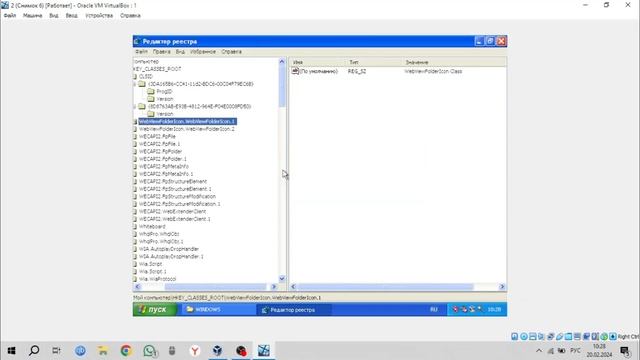Switch to the WINDOWS taskbar button in guest

point(218,309)
